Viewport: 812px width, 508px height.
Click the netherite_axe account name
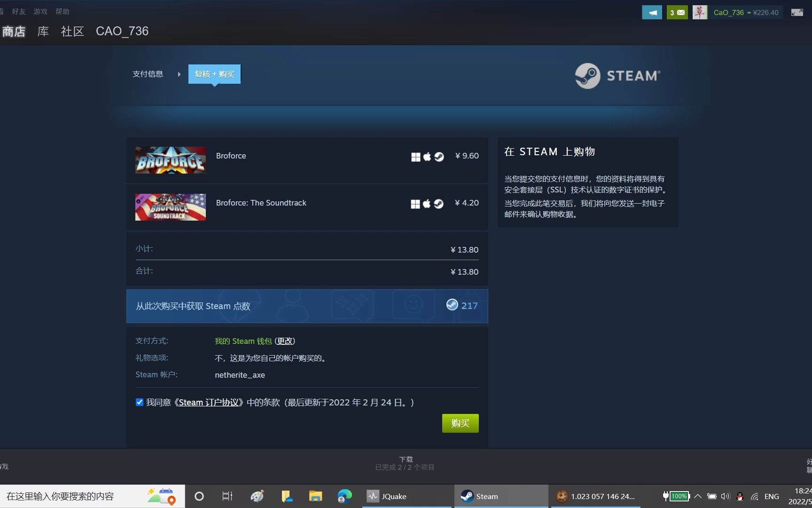[240, 375]
